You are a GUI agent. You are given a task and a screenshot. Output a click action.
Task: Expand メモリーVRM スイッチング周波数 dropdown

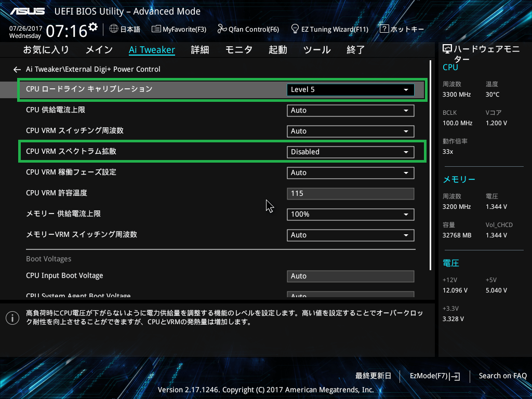(x=351, y=235)
